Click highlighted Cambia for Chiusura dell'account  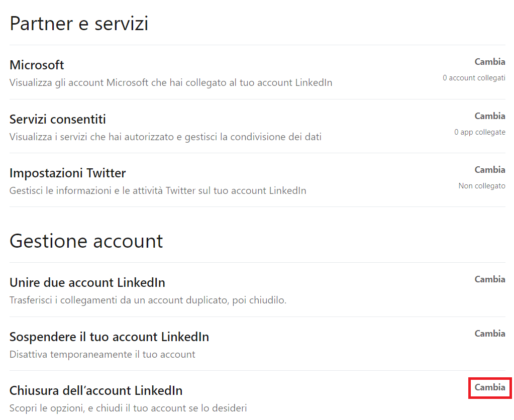489,387
